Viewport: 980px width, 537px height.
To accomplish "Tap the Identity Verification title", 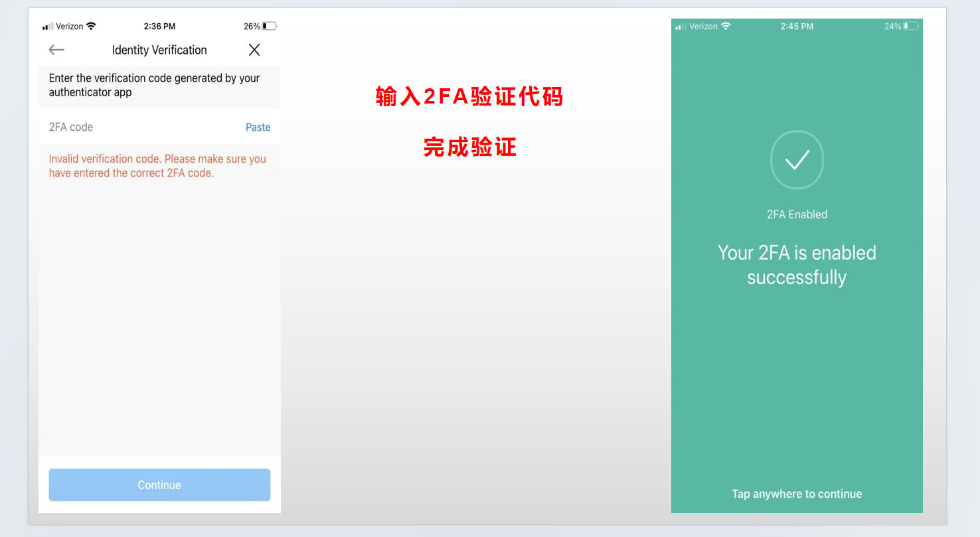I will coord(159,50).
